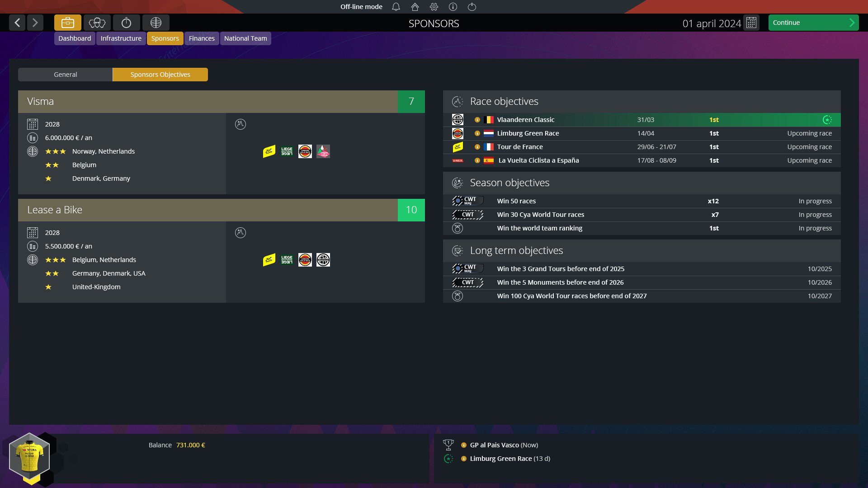
Task: Click the Sponsors tab in navigation
Action: [165, 38]
